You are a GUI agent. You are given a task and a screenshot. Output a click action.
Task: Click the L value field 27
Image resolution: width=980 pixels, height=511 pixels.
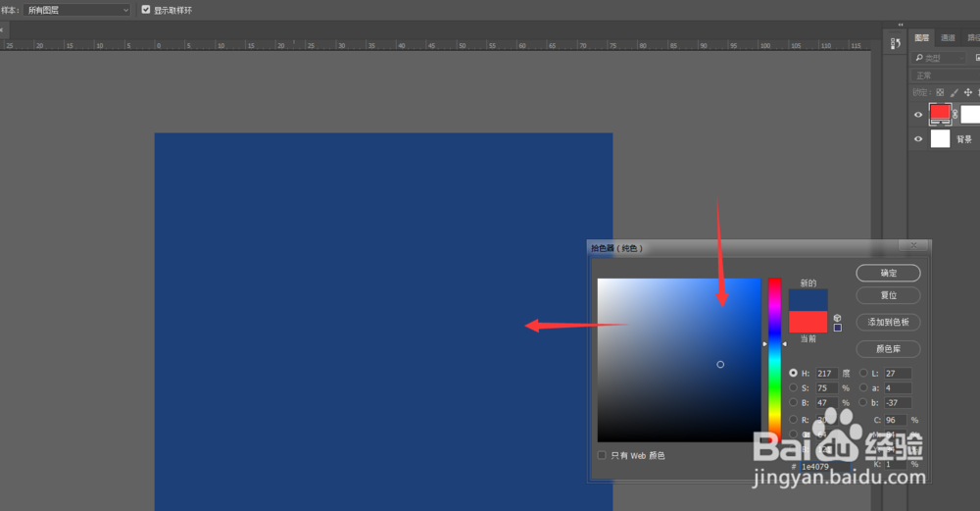click(x=898, y=374)
